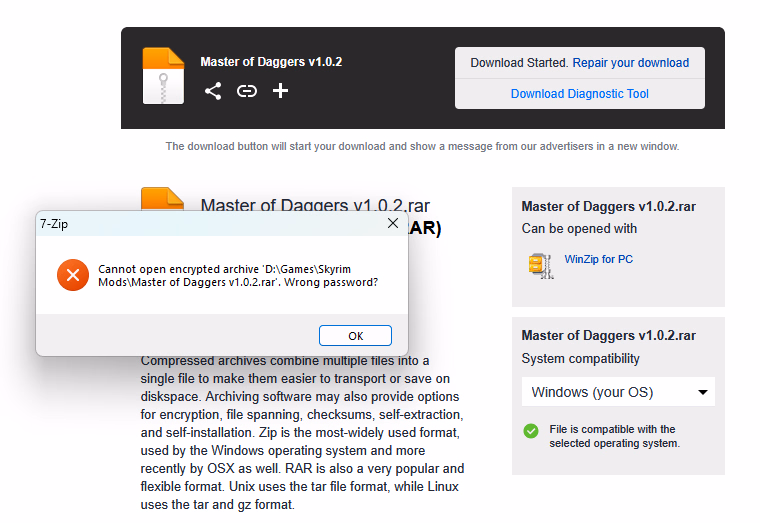Image resolution: width=760 pixels, height=523 pixels.
Task: Click the red error icon in 7-Zip dialog
Action: click(72, 274)
